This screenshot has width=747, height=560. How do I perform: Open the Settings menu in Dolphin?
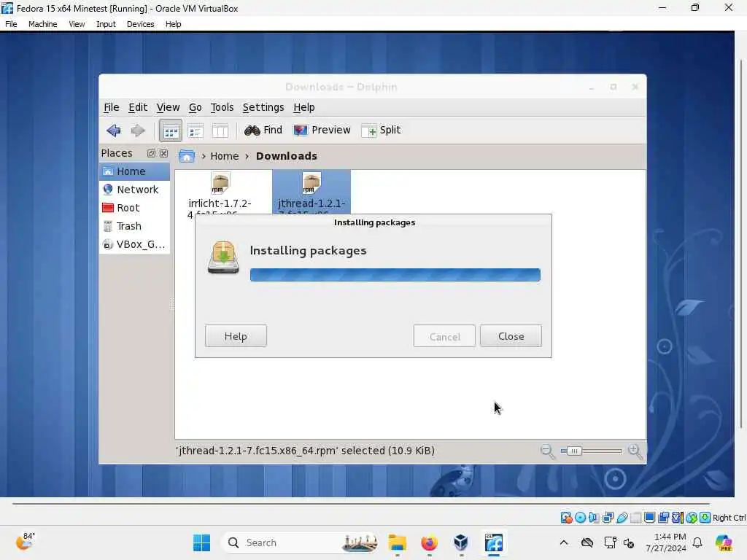point(263,107)
